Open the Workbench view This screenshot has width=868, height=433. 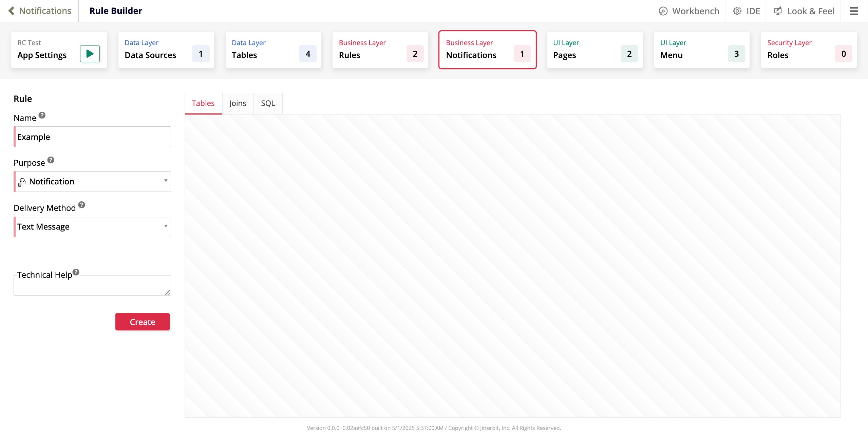[x=688, y=11]
